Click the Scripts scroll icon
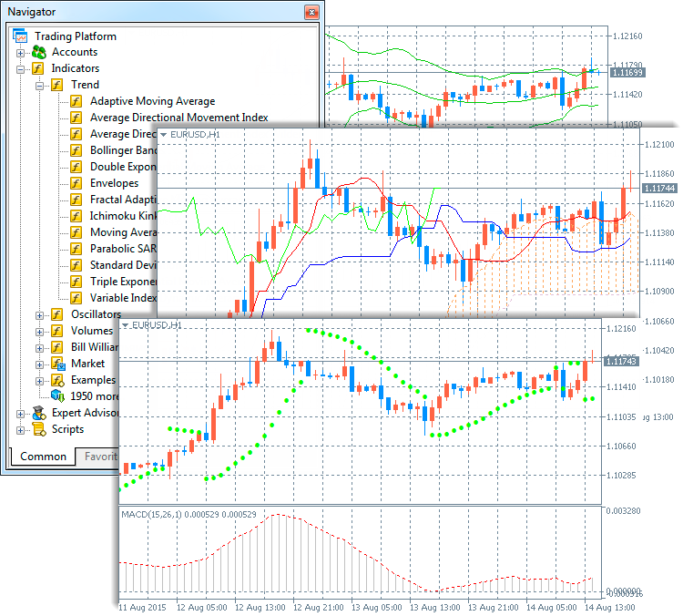Image resolution: width=683 pixels, height=616 pixels. [x=38, y=429]
